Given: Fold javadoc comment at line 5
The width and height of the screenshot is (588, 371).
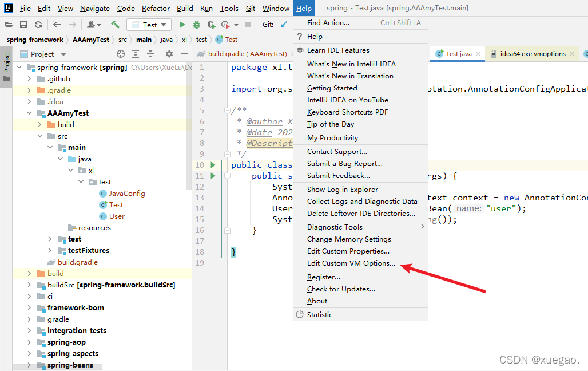Looking at the screenshot, I should click(227, 110).
